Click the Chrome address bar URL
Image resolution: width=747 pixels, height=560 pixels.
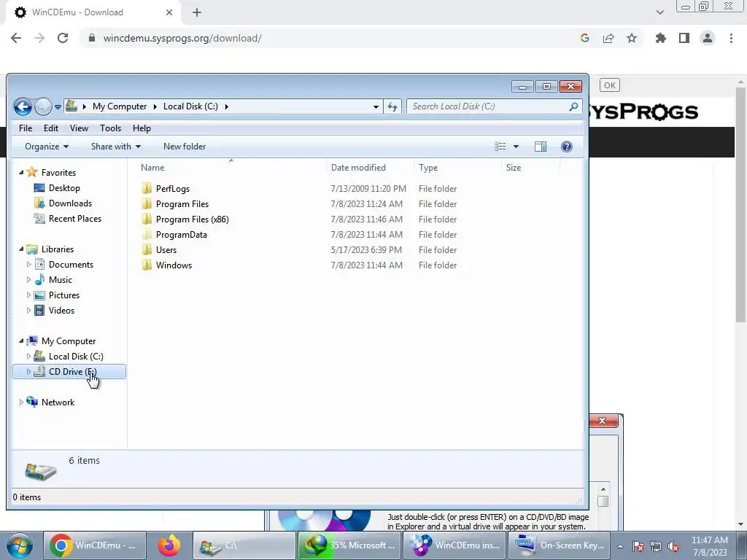182,38
